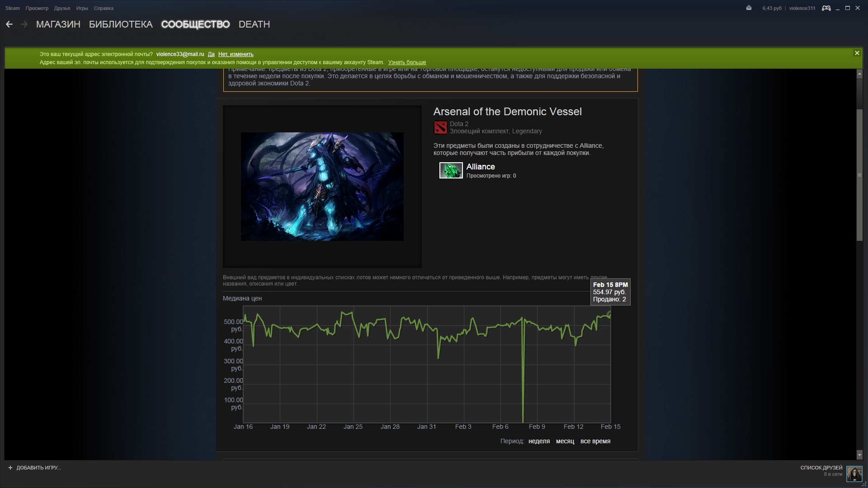
Task: Click the 500.00 руб. axis label
Action: pyautogui.click(x=233, y=325)
